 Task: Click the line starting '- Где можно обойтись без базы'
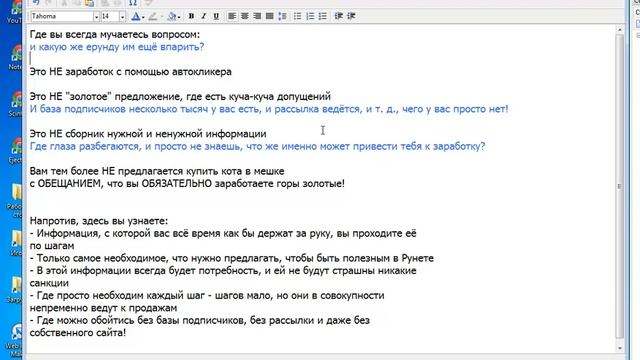click(200, 320)
